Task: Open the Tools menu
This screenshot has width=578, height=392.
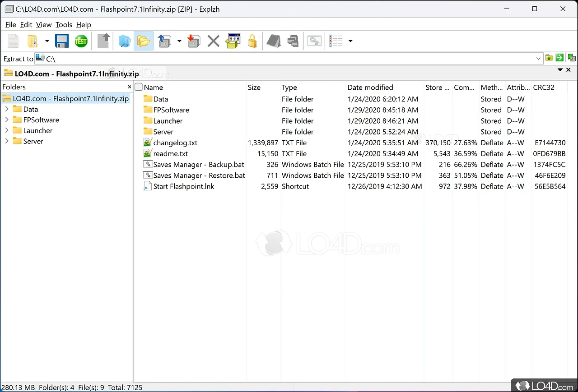Action: pyautogui.click(x=64, y=25)
